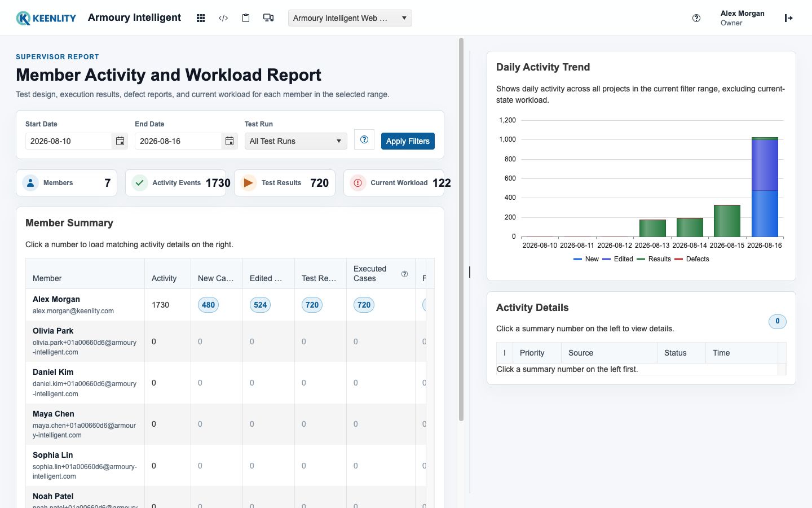Screen dimensions: 812x508
Task: Toggle the New legend series
Action: (x=586, y=259)
